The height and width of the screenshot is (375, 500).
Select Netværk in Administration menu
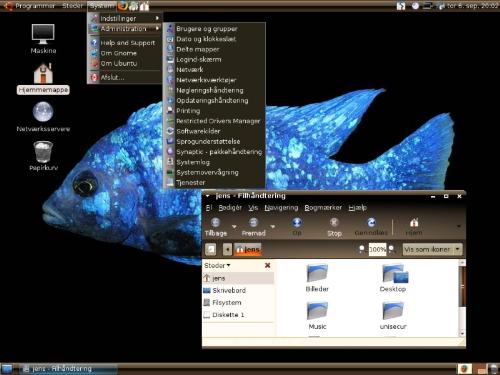tap(214, 70)
